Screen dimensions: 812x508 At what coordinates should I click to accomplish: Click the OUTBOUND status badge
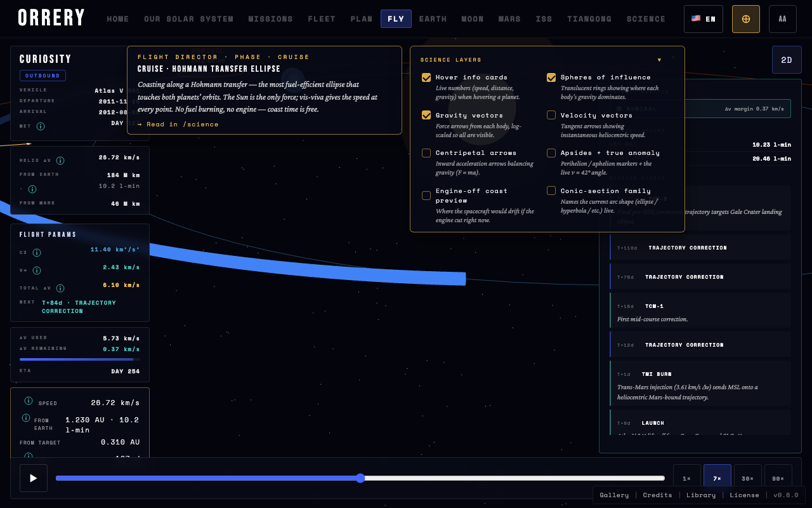pos(43,76)
